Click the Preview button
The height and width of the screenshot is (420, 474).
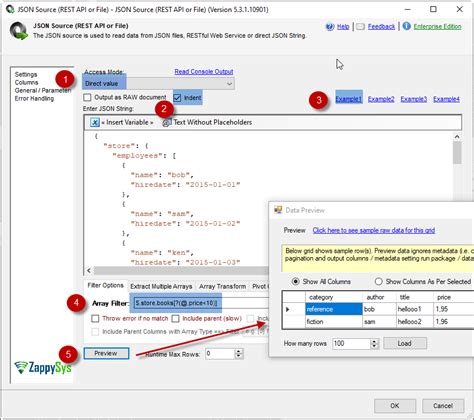coord(106,353)
